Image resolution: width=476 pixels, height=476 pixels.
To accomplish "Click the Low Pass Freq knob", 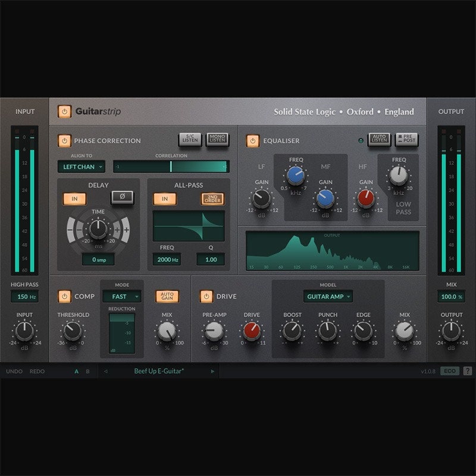I will [399, 176].
